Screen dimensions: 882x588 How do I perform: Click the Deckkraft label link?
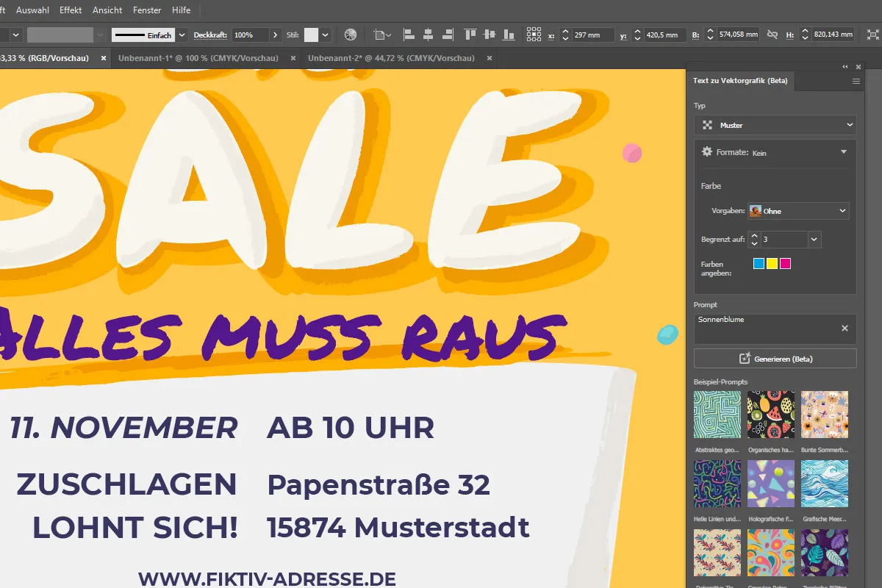[210, 35]
